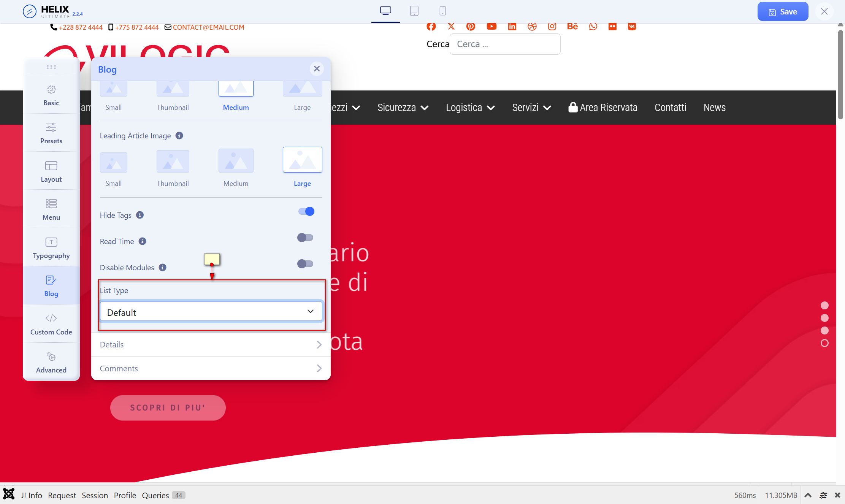The height and width of the screenshot is (504, 845).
Task: Switch to tablet device preview
Action: coord(414,11)
